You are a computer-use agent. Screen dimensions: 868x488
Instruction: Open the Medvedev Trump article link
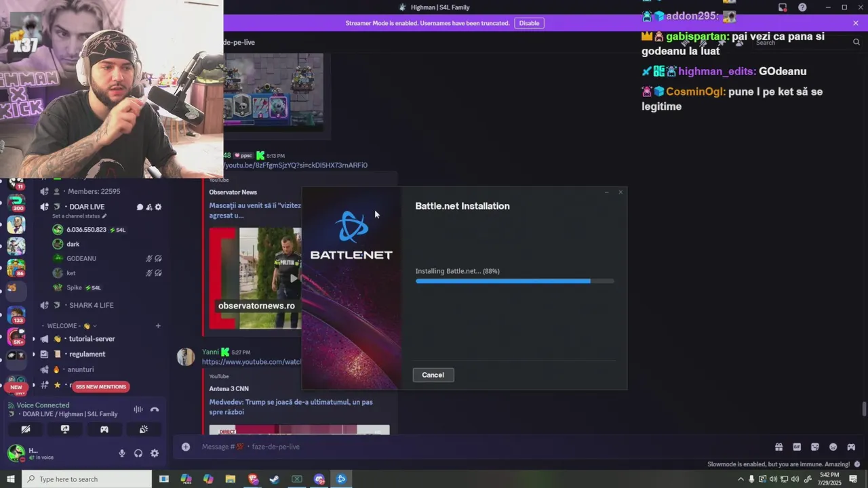point(291,407)
